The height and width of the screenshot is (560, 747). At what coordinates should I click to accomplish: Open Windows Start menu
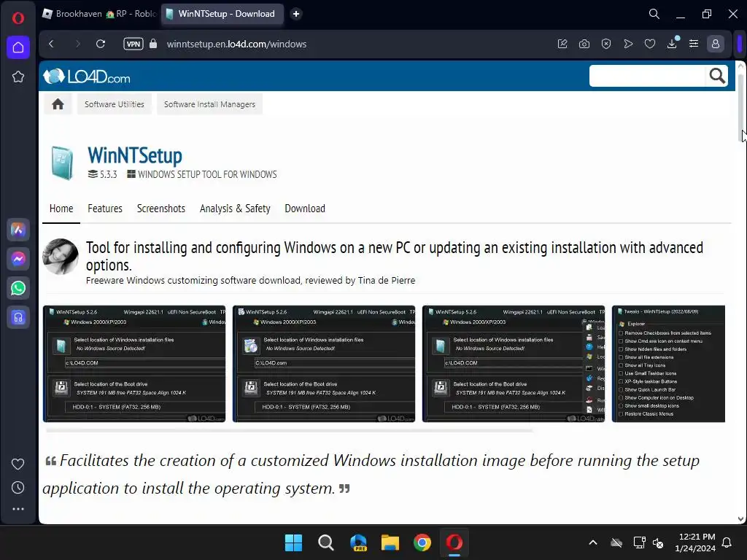293,542
